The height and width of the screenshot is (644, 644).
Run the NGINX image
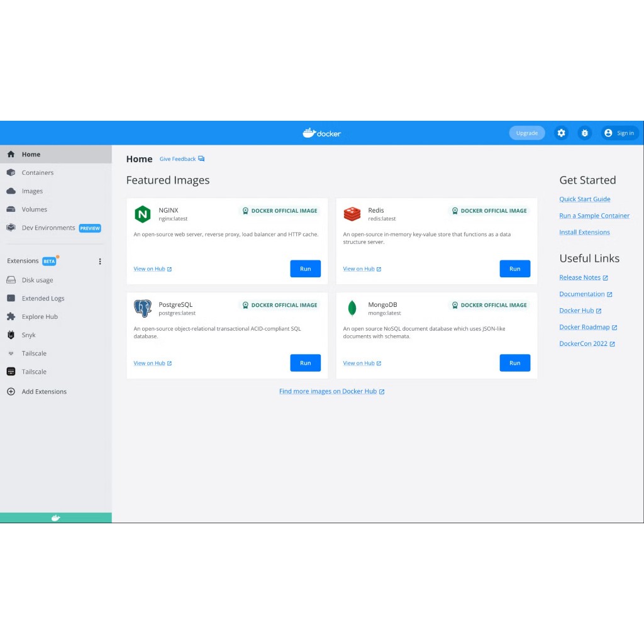point(305,269)
